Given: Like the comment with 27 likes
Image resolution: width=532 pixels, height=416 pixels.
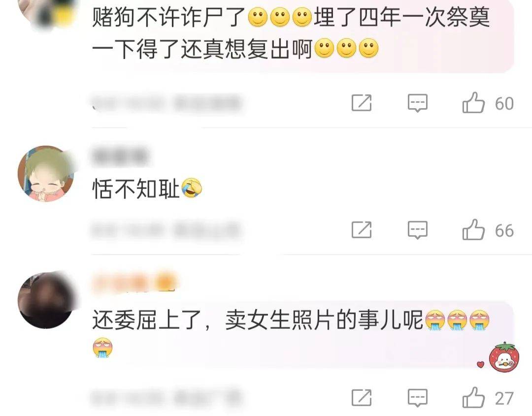Looking at the screenshot, I should (473, 397).
